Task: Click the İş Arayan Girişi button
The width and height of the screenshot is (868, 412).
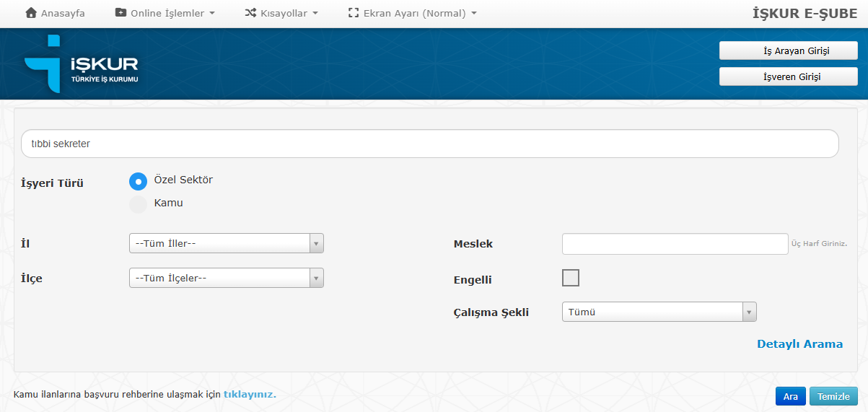Action: pos(789,51)
